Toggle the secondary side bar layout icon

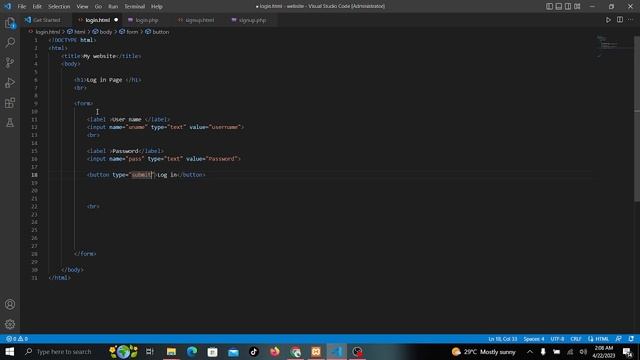click(568, 6)
